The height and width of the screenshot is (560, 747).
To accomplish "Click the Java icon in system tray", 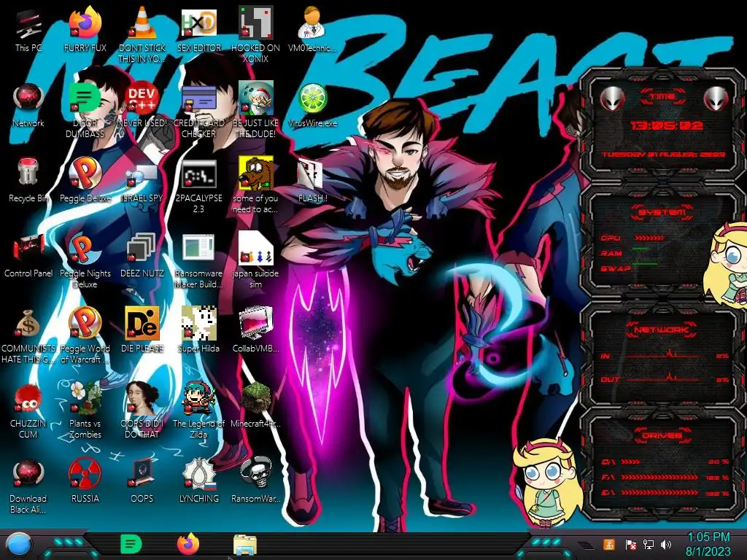I will [608, 544].
